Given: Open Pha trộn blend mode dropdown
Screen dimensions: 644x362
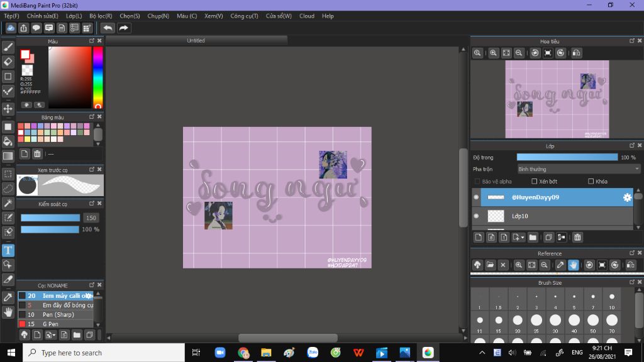Looking at the screenshot, I should [x=579, y=169].
